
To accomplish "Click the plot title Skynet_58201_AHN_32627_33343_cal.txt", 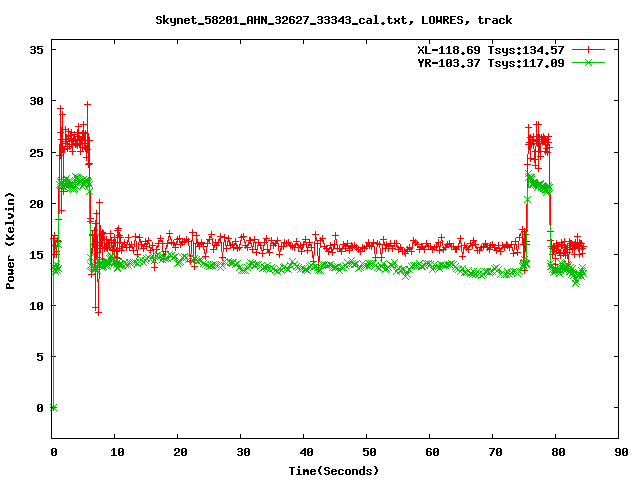I will coord(281,20).
